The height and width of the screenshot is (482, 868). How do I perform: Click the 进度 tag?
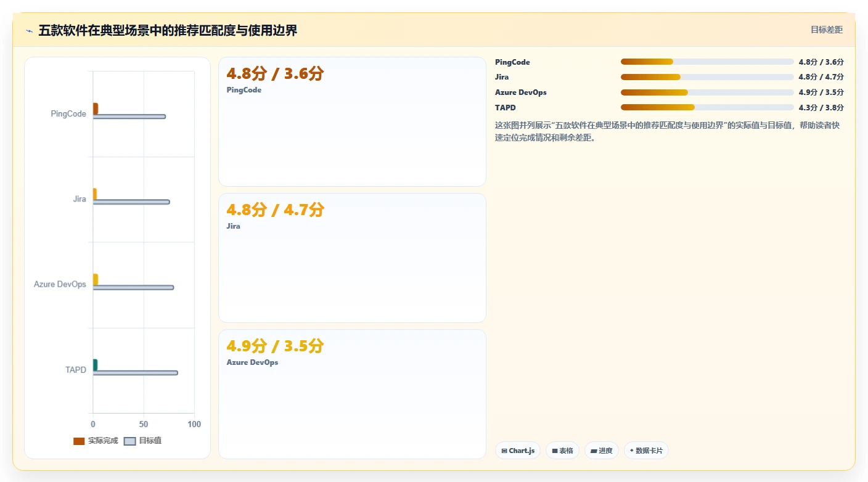click(x=602, y=451)
